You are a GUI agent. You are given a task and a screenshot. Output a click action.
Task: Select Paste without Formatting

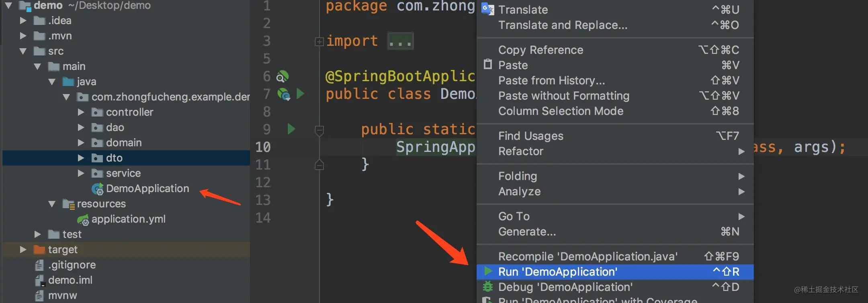pos(615,96)
